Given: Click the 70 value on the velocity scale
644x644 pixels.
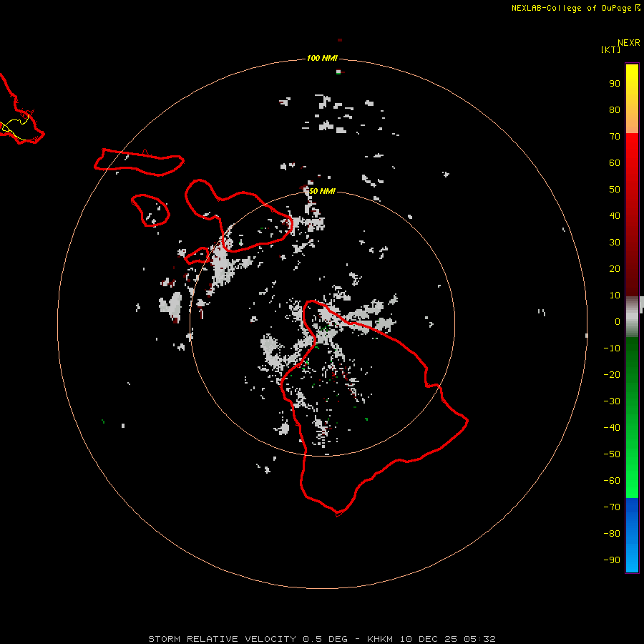Looking at the screenshot, I should [x=615, y=137].
